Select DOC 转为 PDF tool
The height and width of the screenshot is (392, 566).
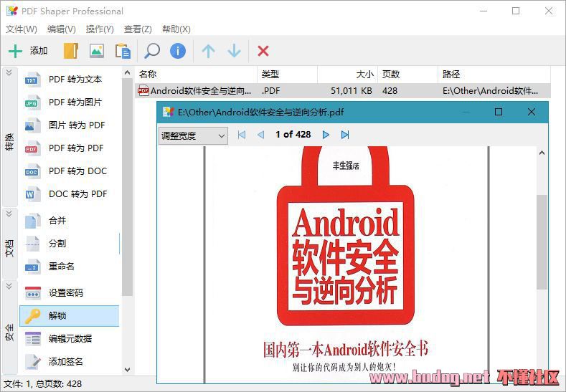click(x=70, y=194)
